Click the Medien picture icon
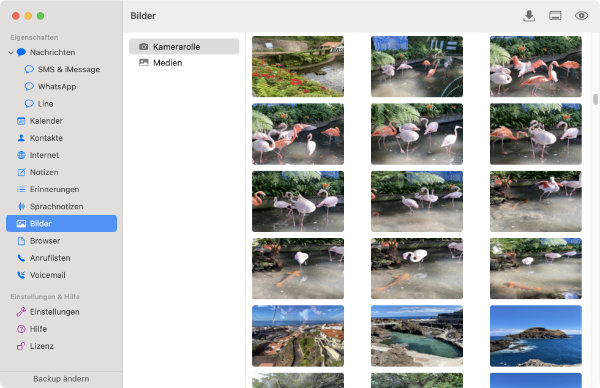Viewport: 600px width, 388px height. [x=144, y=63]
